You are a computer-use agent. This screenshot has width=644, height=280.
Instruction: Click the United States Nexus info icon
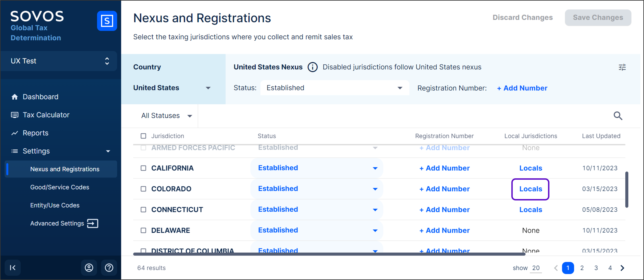(x=312, y=67)
